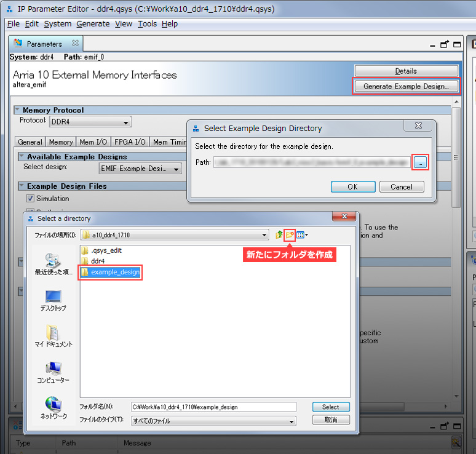Go up one folder level icon
The width and height of the screenshot is (476, 454).
click(x=279, y=234)
